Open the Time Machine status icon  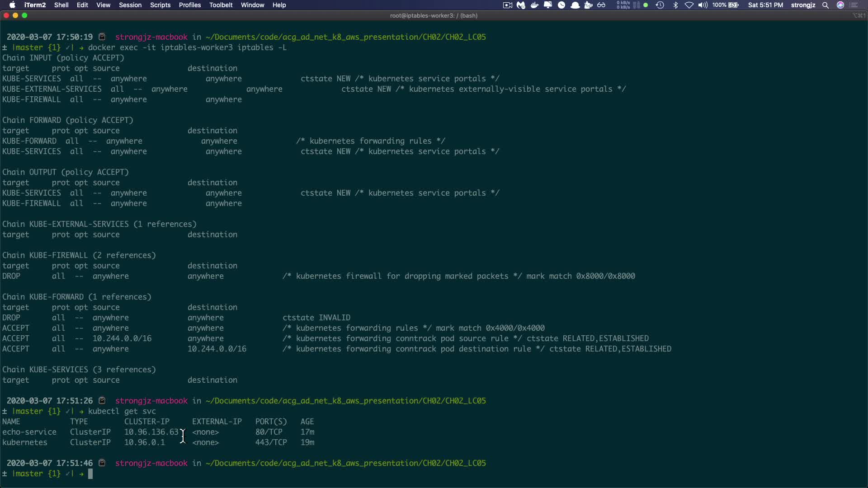pyautogui.click(x=660, y=5)
